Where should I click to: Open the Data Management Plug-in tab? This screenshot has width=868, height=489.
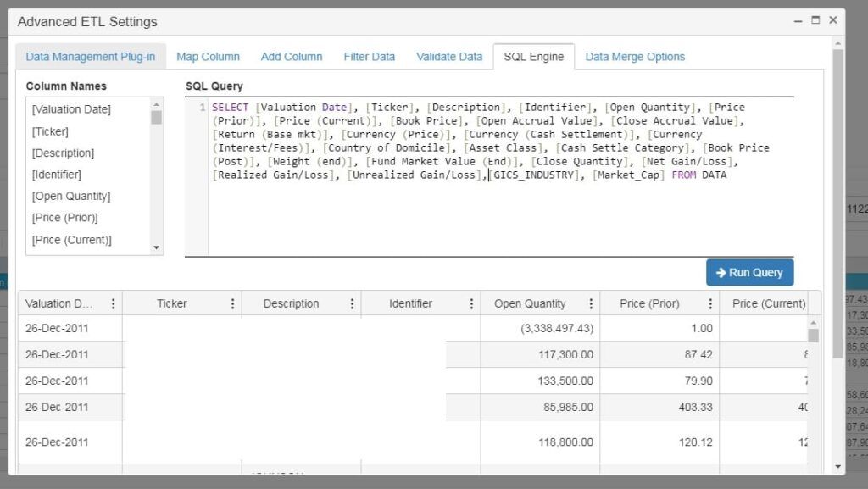(x=91, y=57)
